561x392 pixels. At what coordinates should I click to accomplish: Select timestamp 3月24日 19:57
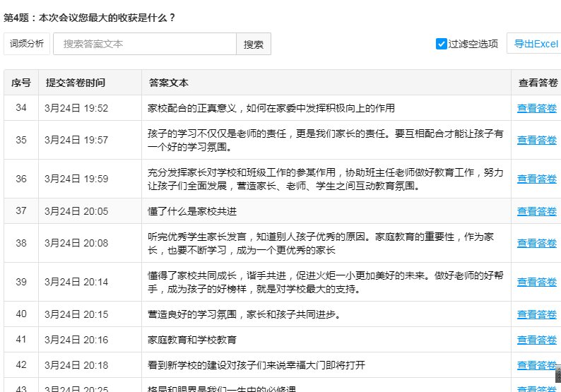(x=76, y=140)
